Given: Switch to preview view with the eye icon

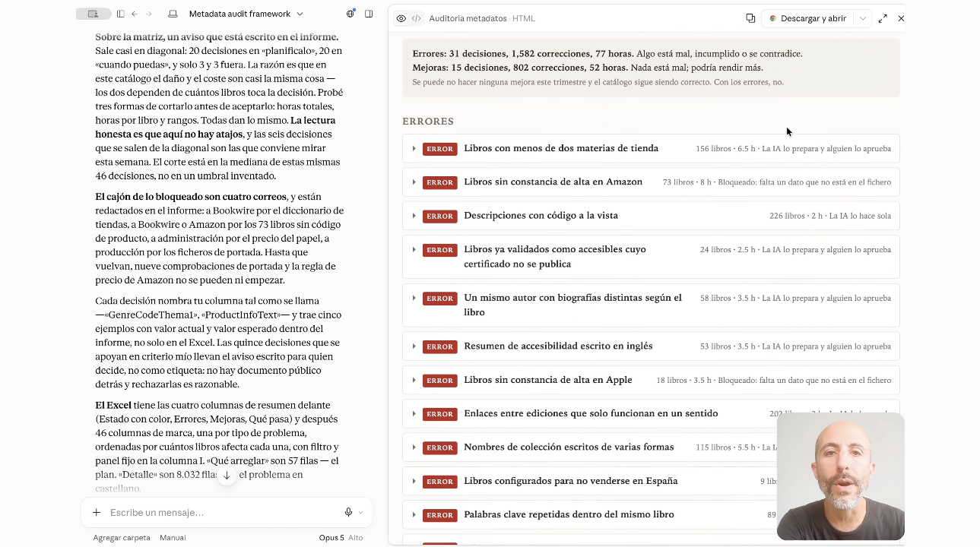Looking at the screenshot, I should [x=401, y=18].
